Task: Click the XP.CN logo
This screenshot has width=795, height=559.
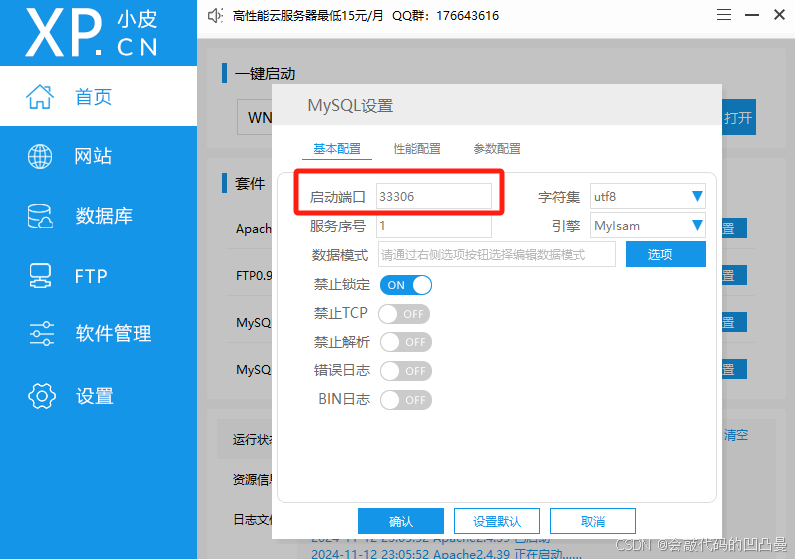Action: pos(92,33)
